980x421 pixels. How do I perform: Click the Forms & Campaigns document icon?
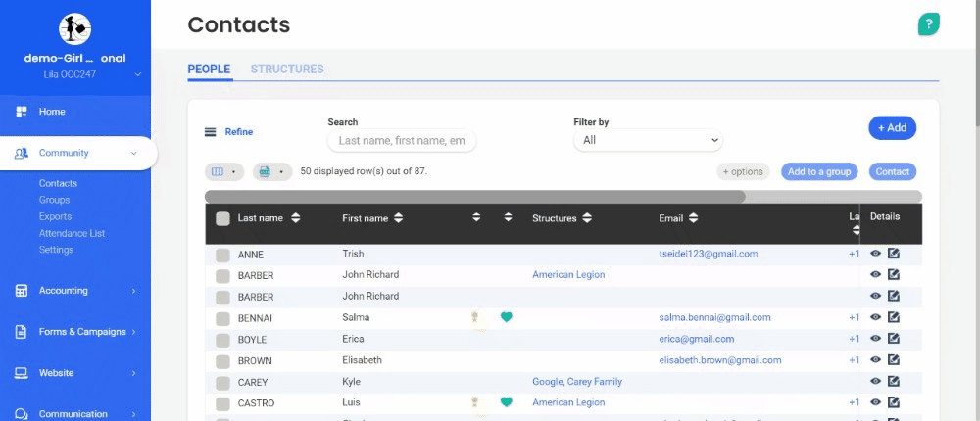pos(22,332)
